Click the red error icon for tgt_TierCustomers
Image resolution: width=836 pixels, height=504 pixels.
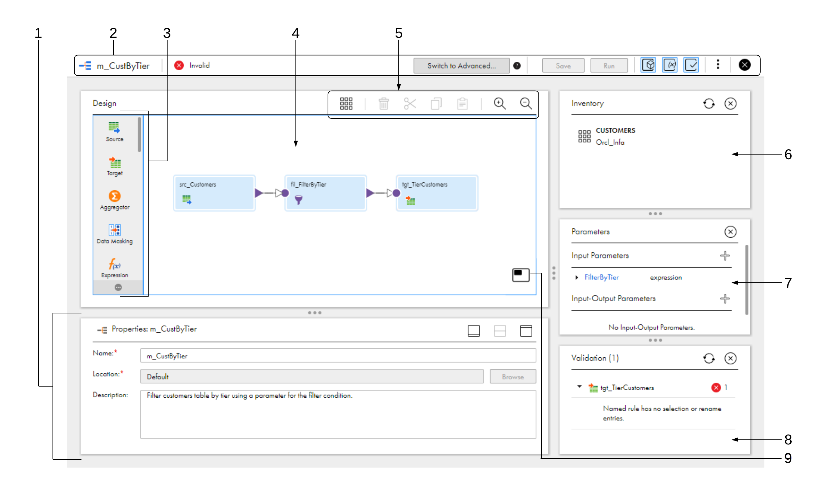[716, 388]
